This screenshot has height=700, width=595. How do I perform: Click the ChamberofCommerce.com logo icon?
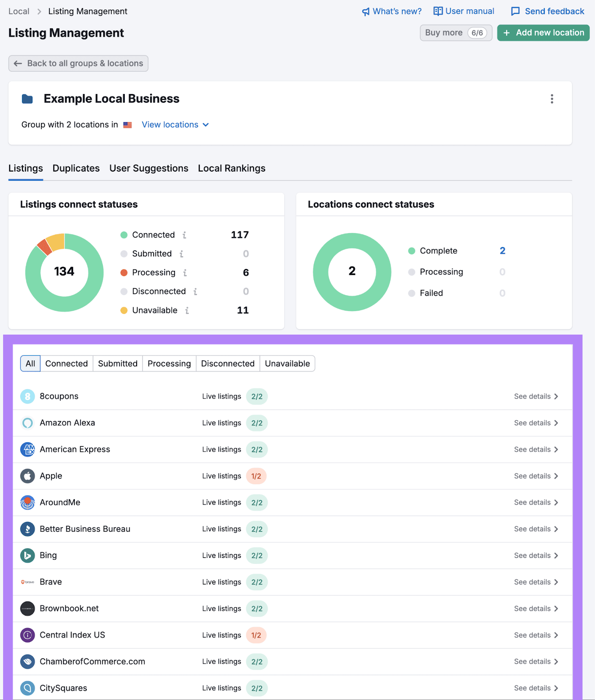(x=28, y=661)
